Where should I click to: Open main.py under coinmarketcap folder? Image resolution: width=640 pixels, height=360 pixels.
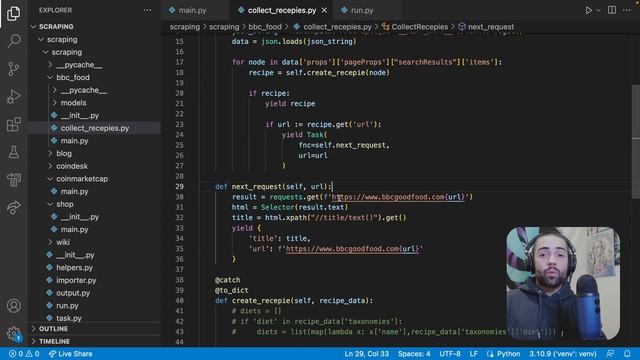pos(74,191)
